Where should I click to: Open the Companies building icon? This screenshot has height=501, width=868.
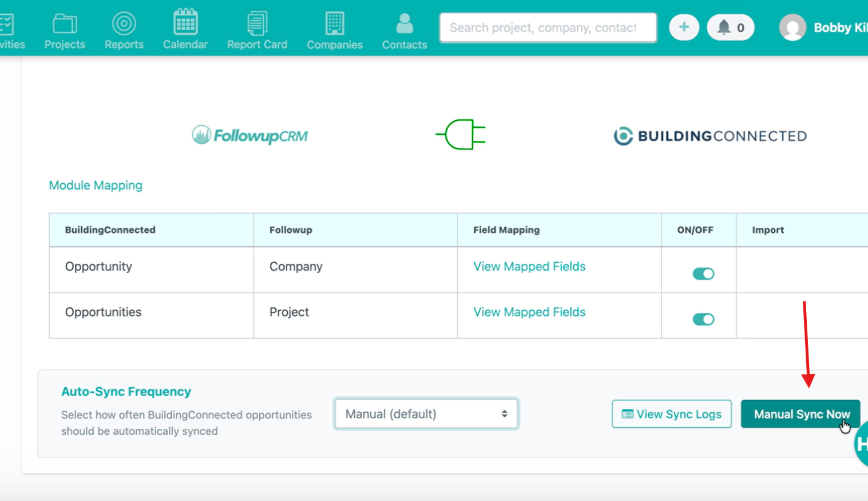click(x=335, y=24)
